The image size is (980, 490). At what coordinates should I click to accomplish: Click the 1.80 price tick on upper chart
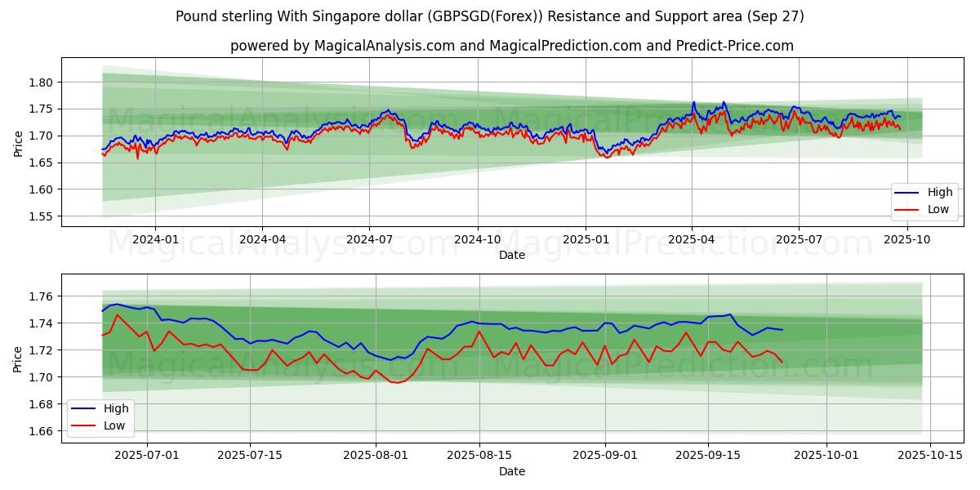point(41,82)
